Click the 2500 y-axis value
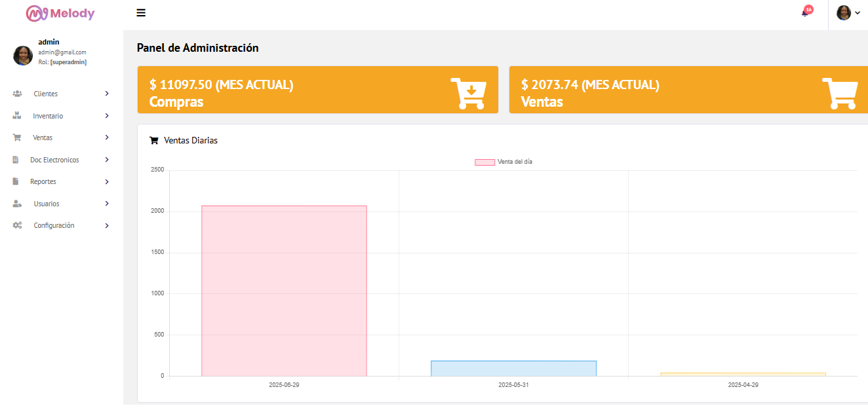 (157, 170)
